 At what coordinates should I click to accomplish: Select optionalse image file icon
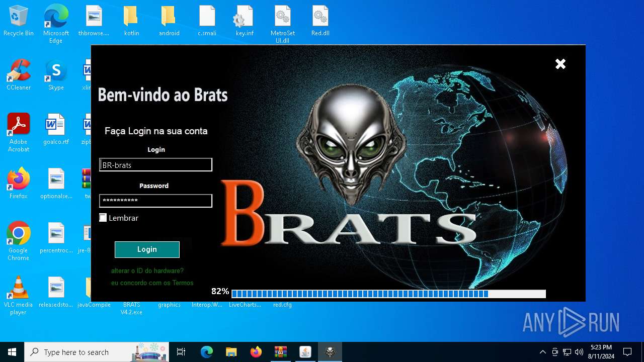(56, 184)
